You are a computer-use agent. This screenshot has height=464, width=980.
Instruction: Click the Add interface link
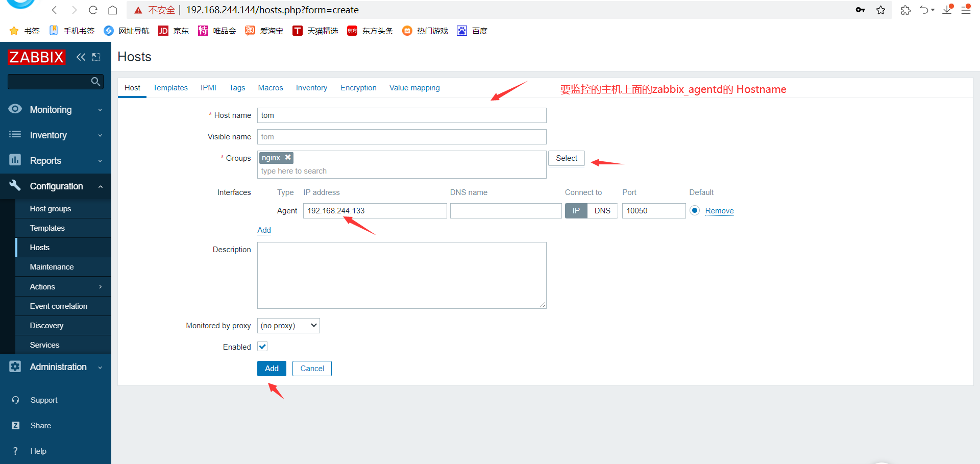pyautogui.click(x=264, y=230)
